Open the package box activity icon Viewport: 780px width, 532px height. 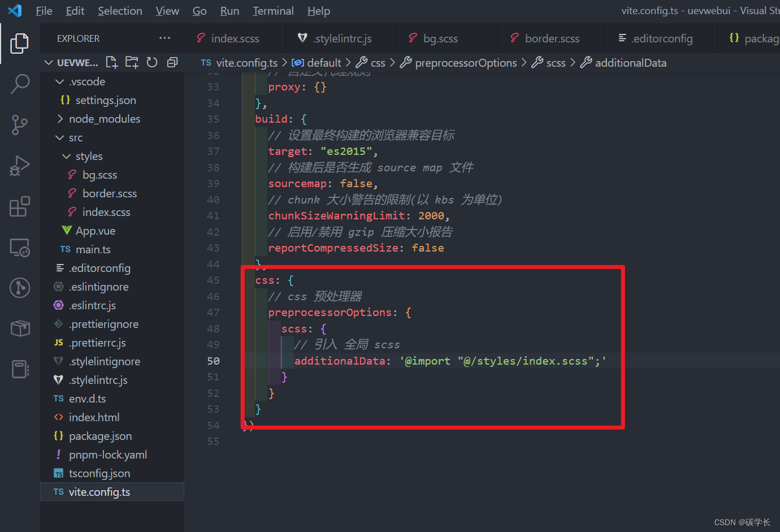coord(20,328)
